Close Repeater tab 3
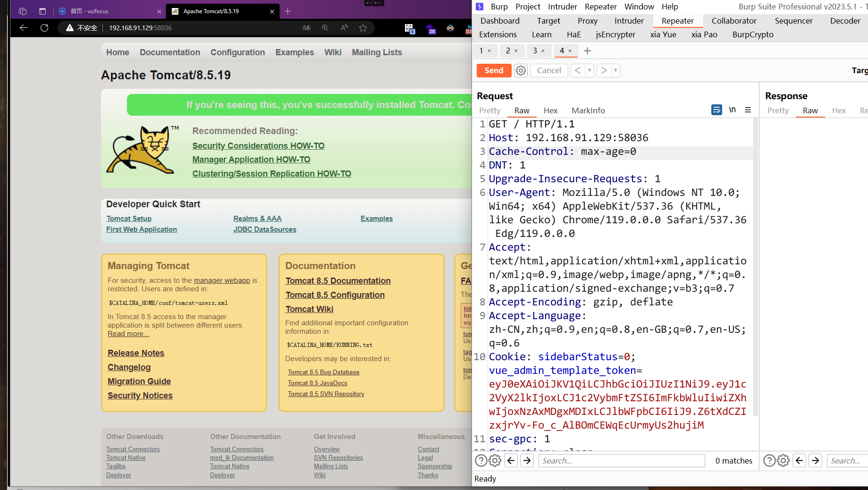Viewport: 868px width, 490px height. click(x=543, y=51)
